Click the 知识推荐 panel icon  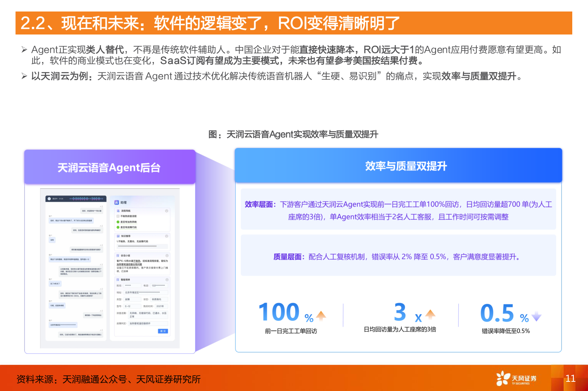118,236
